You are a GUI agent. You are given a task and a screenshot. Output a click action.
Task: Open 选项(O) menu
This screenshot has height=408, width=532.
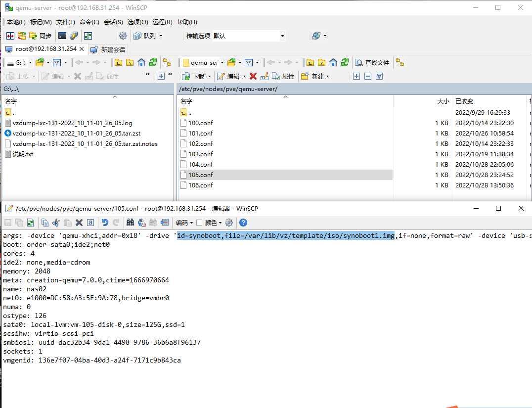(x=138, y=22)
